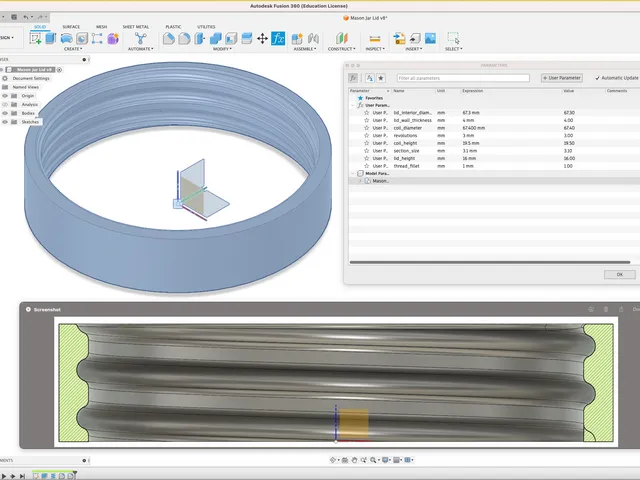Click the Insert Derive icon

[x=399, y=38]
